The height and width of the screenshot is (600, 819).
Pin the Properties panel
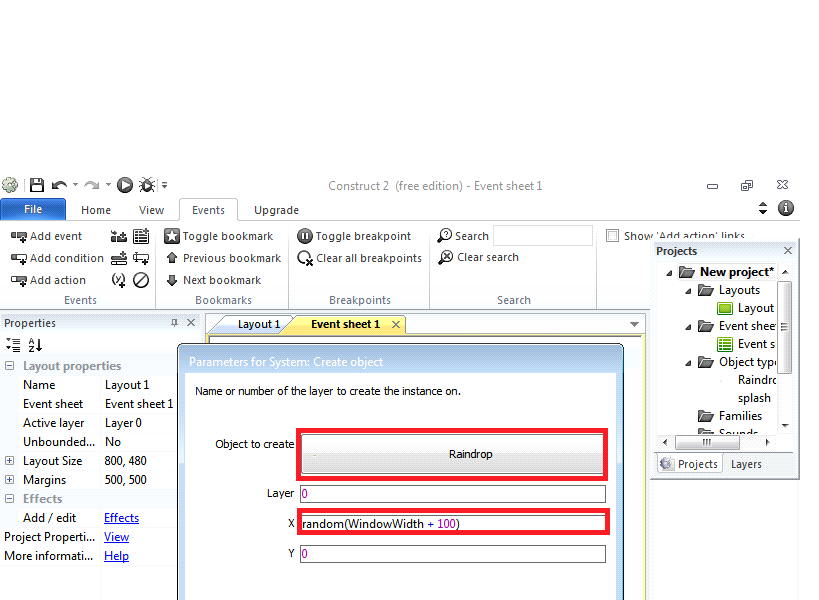[174, 323]
